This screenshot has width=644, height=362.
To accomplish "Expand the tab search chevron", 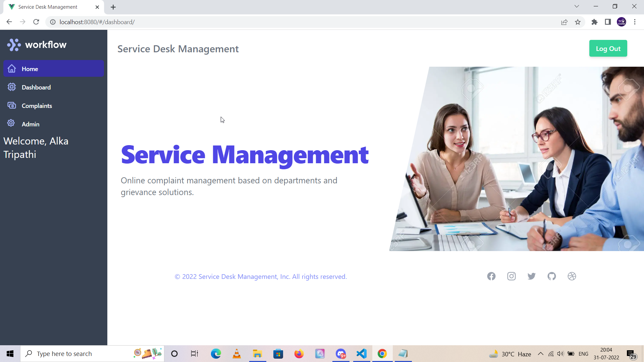I will pyautogui.click(x=577, y=6).
